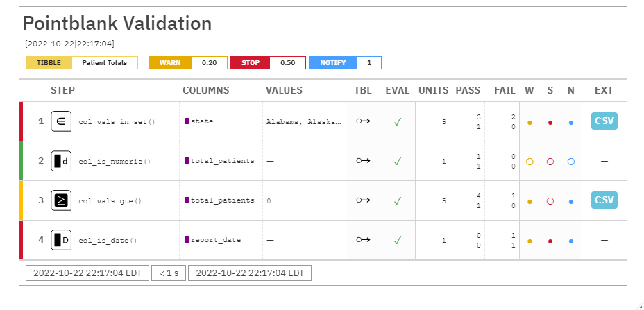Viewport: 644px width, 310px height.
Task: Click the validation timestamp under the title
Action: coord(69,44)
